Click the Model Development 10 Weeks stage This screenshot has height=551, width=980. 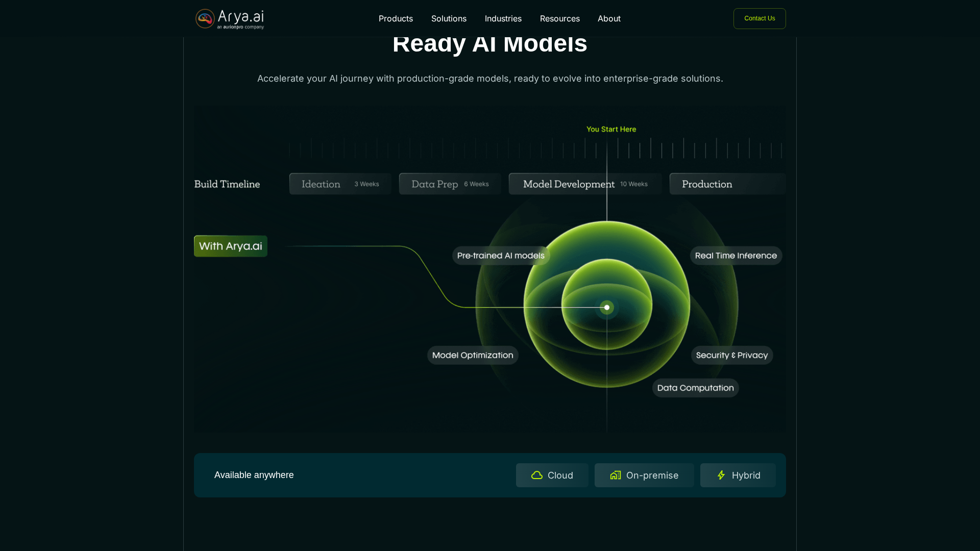pos(585,184)
